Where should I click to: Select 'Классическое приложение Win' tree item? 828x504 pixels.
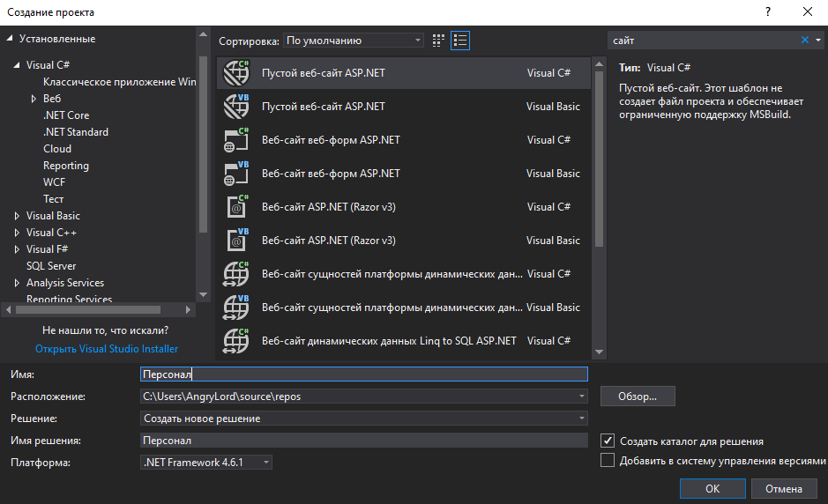point(119,82)
